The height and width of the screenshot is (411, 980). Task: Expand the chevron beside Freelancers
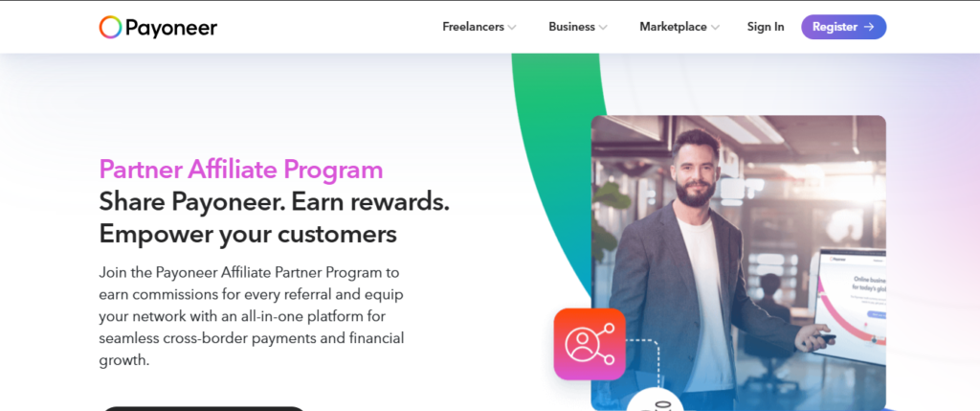[512, 28]
